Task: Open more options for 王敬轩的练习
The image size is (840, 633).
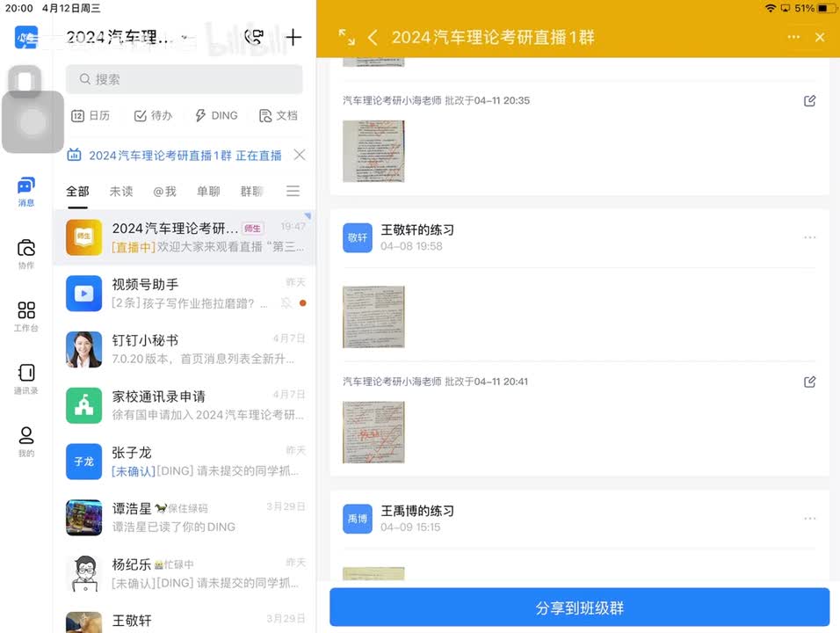Action: click(x=809, y=237)
